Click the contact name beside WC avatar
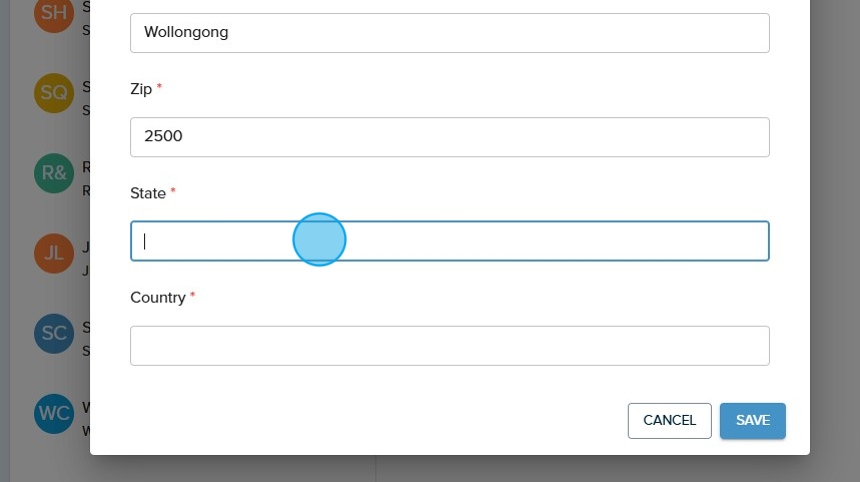 [85, 407]
